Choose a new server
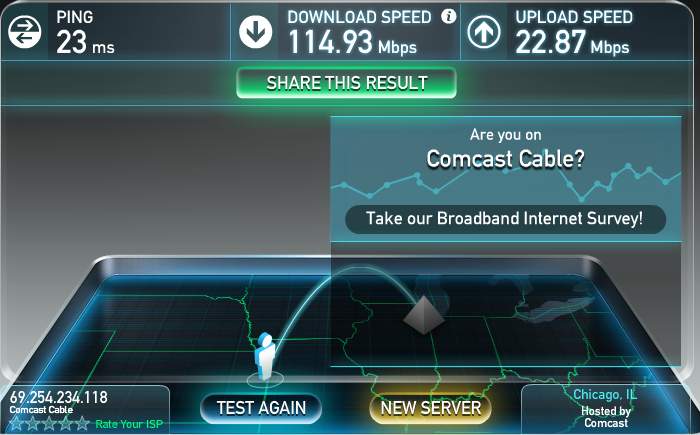This screenshot has width=700, height=435. click(x=431, y=408)
